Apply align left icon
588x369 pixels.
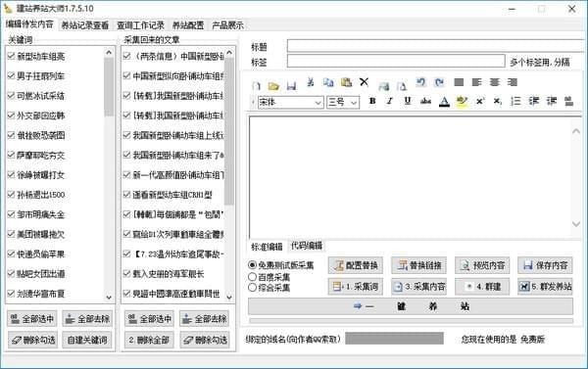pos(476,82)
